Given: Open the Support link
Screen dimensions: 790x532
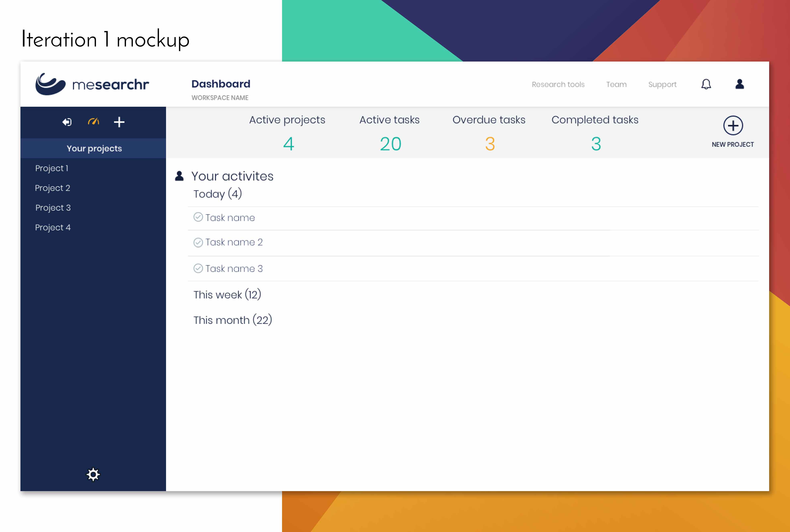Looking at the screenshot, I should [x=662, y=84].
